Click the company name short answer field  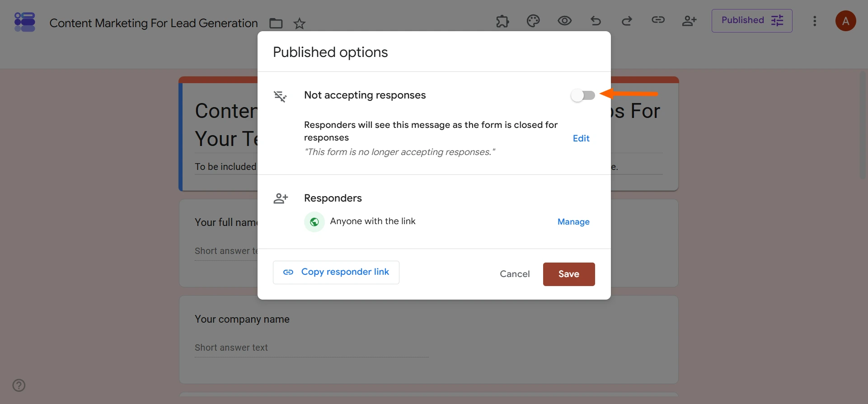pos(312,348)
